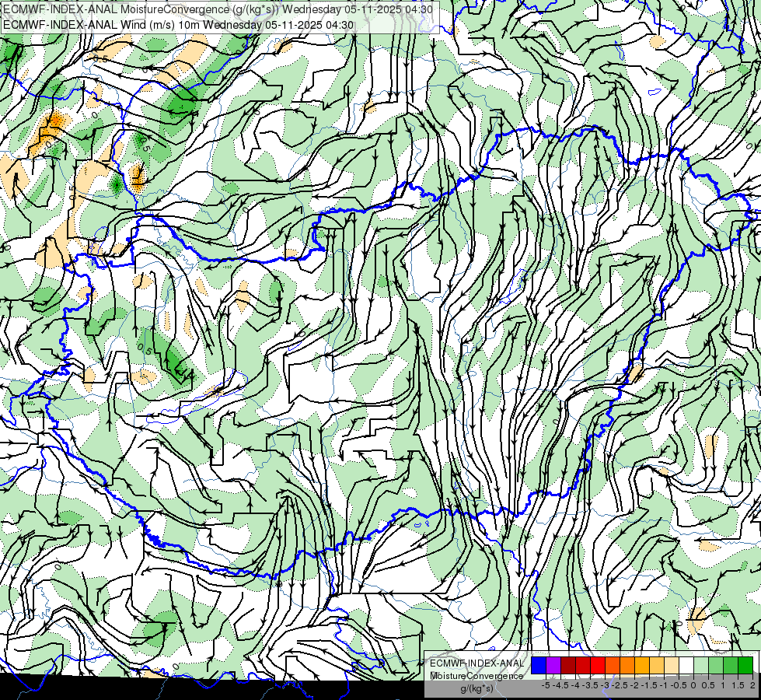
Task: Click the ECMWF-INDEX-ANAL legend label
Action: coord(476,663)
